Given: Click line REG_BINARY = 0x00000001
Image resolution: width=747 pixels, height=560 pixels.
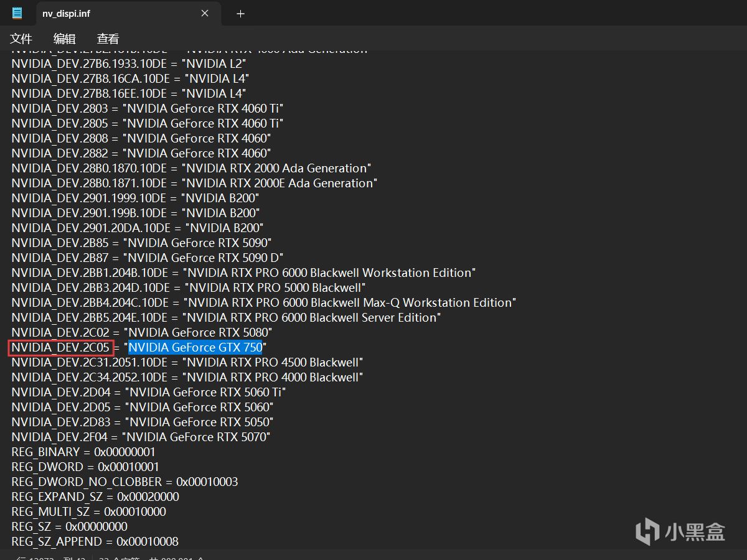Looking at the screenshot, I should (x=83, y=452).
